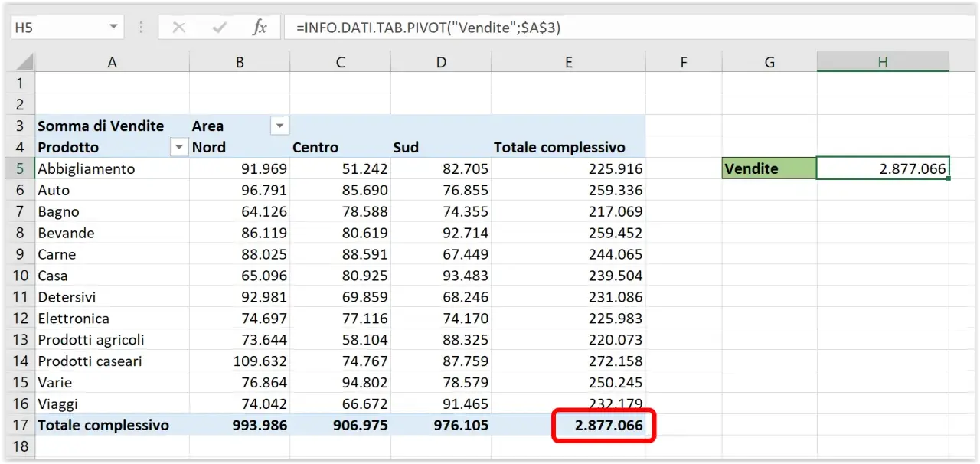Click the Abbigliamento row label

pos(86,168)
